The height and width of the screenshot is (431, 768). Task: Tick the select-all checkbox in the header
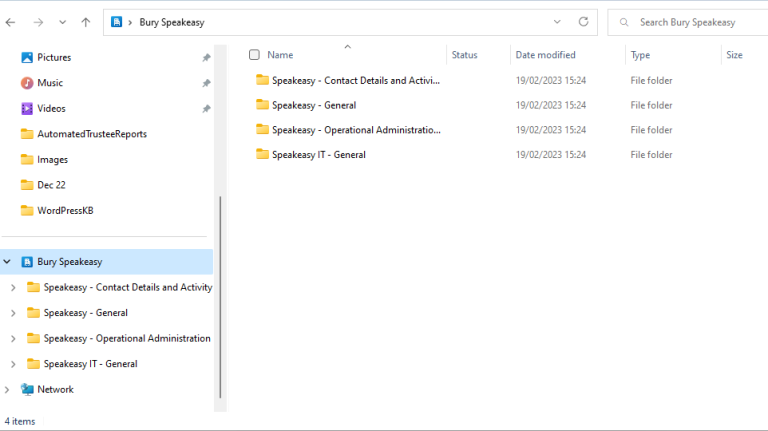[x=254, y=55]
